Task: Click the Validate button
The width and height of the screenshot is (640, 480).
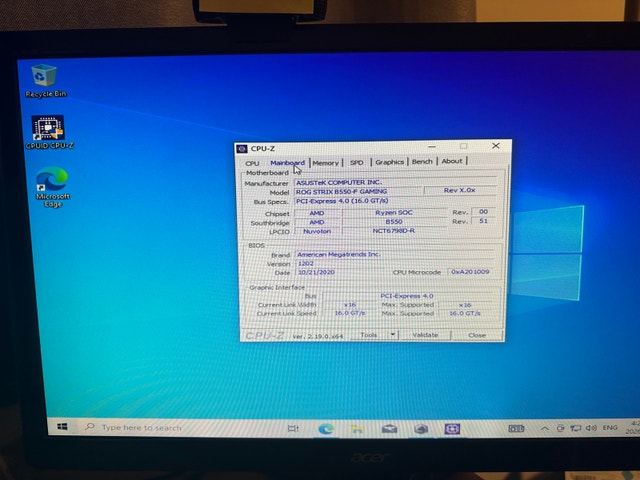Action: pos(425,335)
